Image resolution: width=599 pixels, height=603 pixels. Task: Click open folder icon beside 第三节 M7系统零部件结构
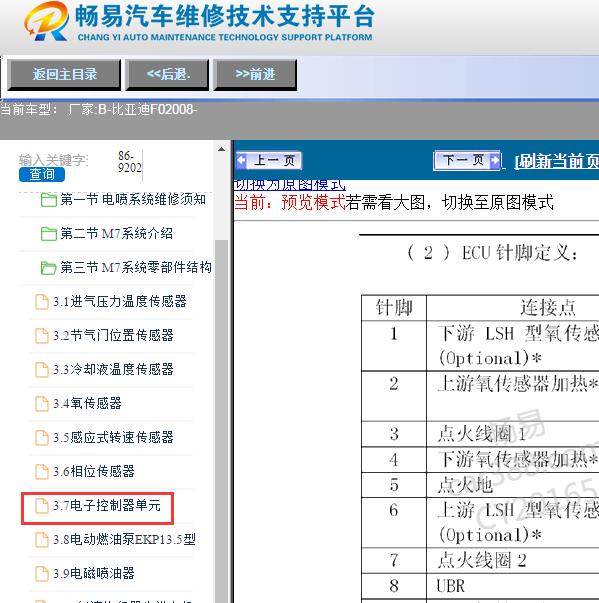[48, 267]
